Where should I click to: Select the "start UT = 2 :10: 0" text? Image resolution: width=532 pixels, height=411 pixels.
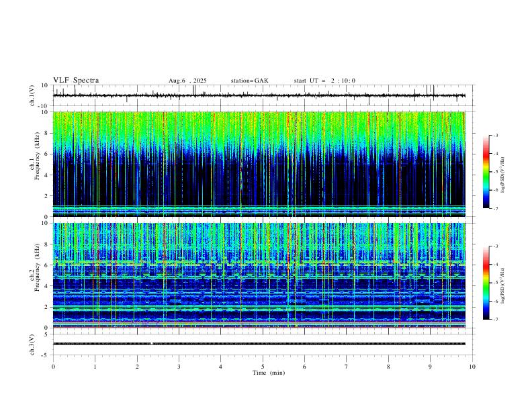coord(324,81)
